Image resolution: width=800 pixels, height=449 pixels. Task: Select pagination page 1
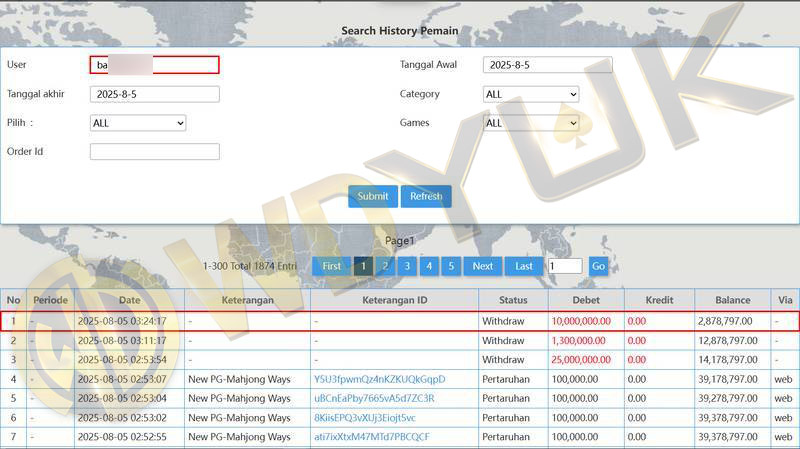[363, 266]
